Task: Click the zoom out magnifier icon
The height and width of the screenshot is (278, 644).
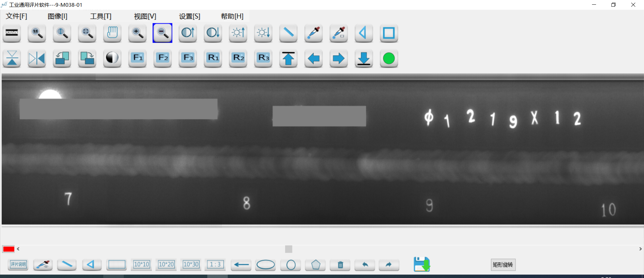Action: pos(162,33)
